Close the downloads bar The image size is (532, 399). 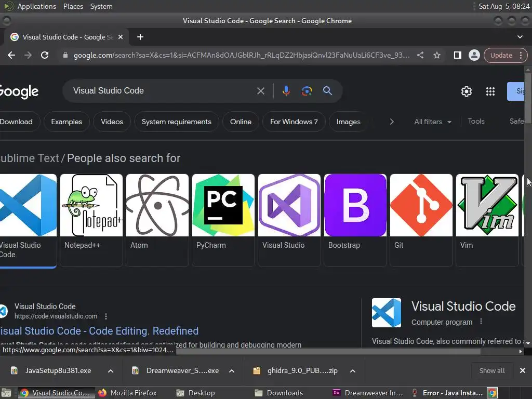click(x=523, y=370)
